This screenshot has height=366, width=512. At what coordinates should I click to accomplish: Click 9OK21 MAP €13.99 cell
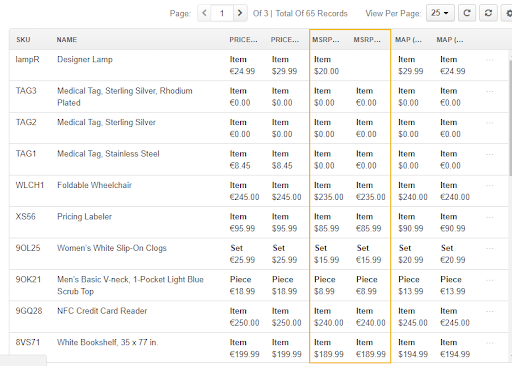tap(453, 291)
